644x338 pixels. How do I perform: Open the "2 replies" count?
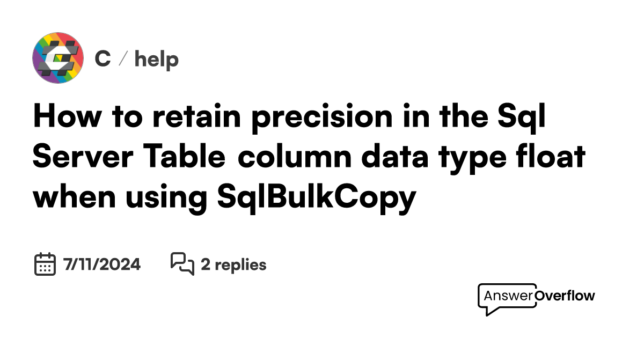(233, 264)
